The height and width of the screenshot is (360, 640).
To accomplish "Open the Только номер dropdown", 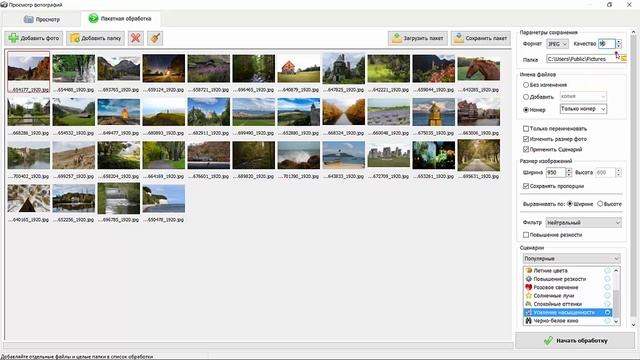I will click(583, 109).
